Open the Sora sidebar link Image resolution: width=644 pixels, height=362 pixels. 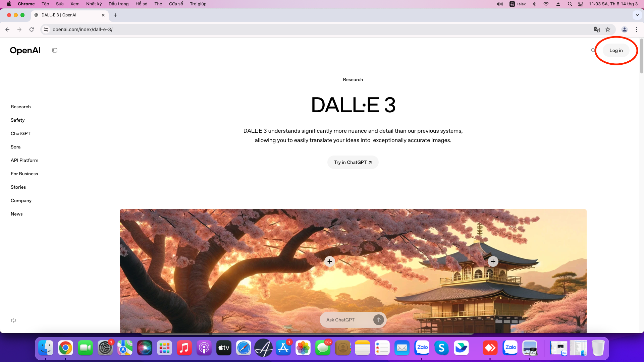[x=16, y=147]
